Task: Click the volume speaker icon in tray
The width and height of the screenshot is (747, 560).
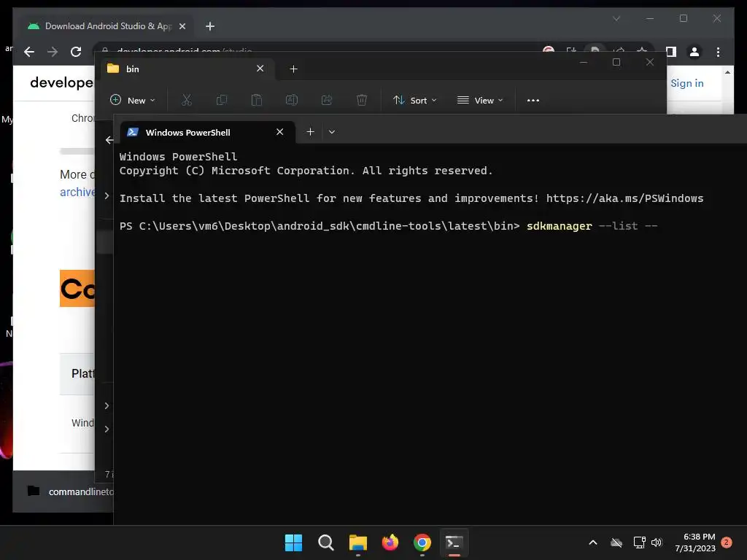Action: [657, 542]
